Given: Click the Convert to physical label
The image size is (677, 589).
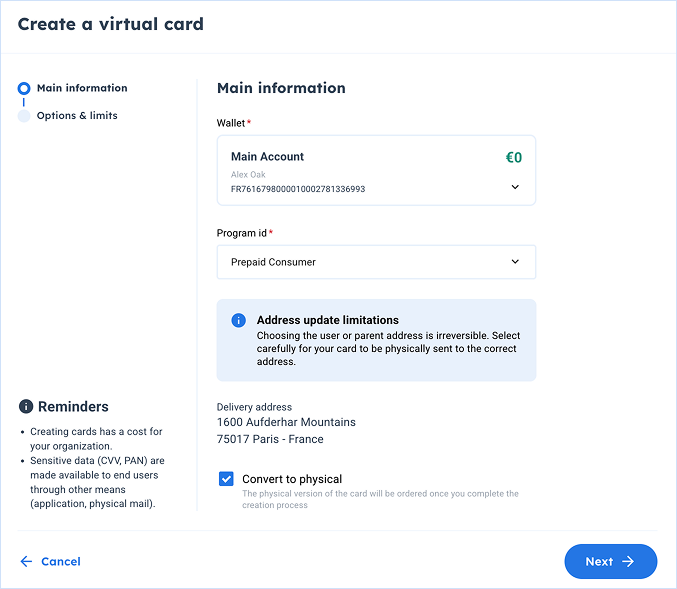Looking at the screenshot, I should pyautogui.click(x=292, y=479).
